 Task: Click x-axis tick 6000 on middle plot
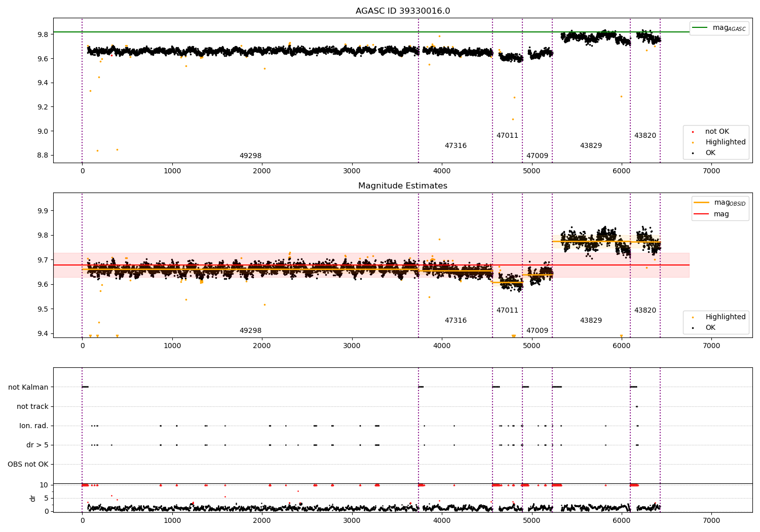(622, 346)
